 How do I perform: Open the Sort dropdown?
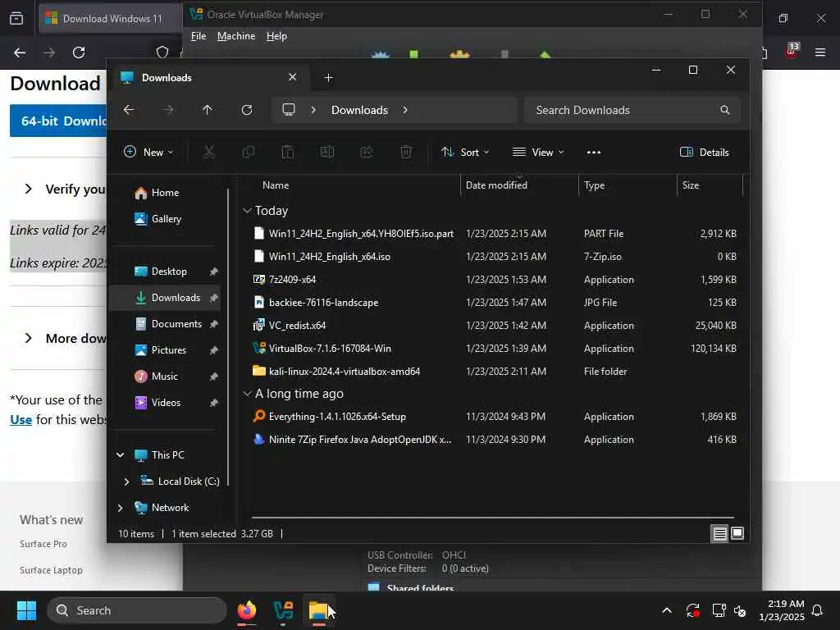(x=465, y=152)
